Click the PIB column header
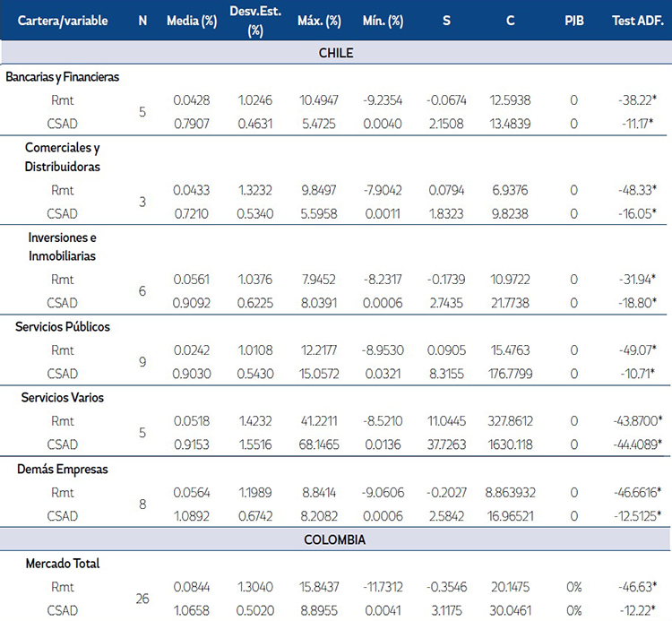The image size is (672, 621). pos(574,21)
